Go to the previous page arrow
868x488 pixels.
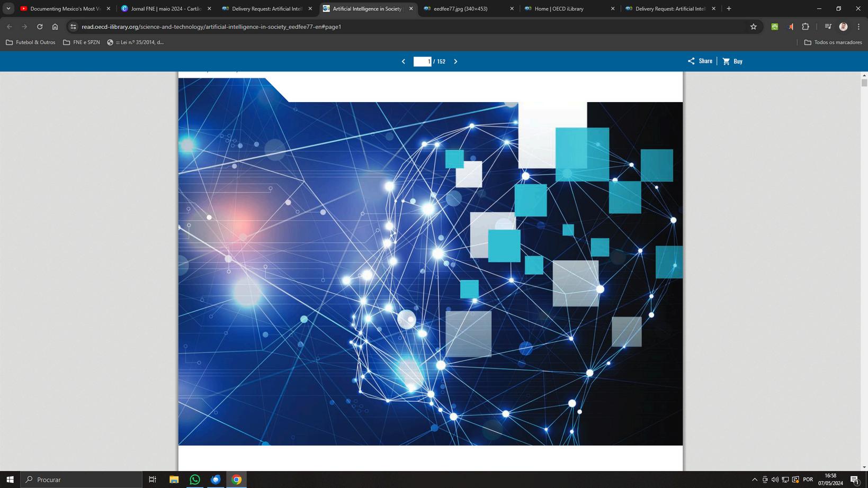coord(404,61)
